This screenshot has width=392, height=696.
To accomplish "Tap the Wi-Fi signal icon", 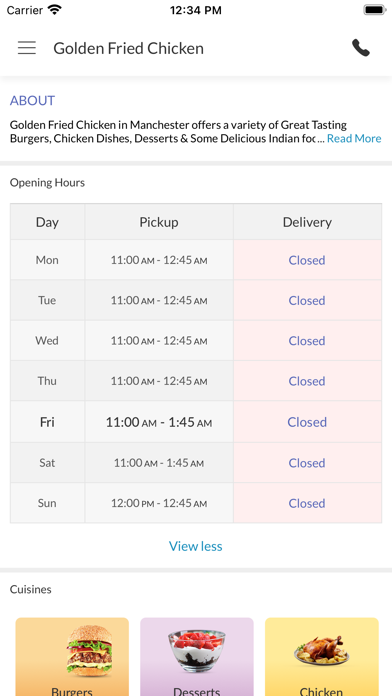I will [x=55, y=10].
